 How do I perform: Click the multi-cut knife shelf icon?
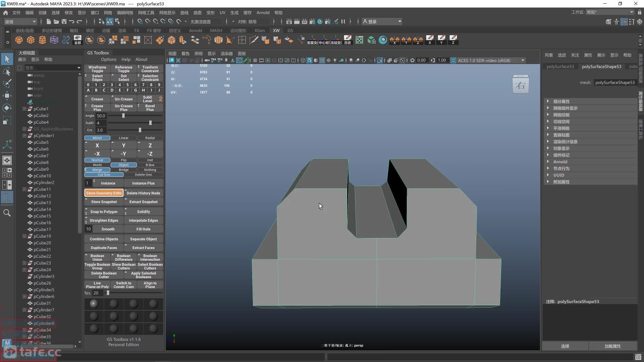coord(254,40)
